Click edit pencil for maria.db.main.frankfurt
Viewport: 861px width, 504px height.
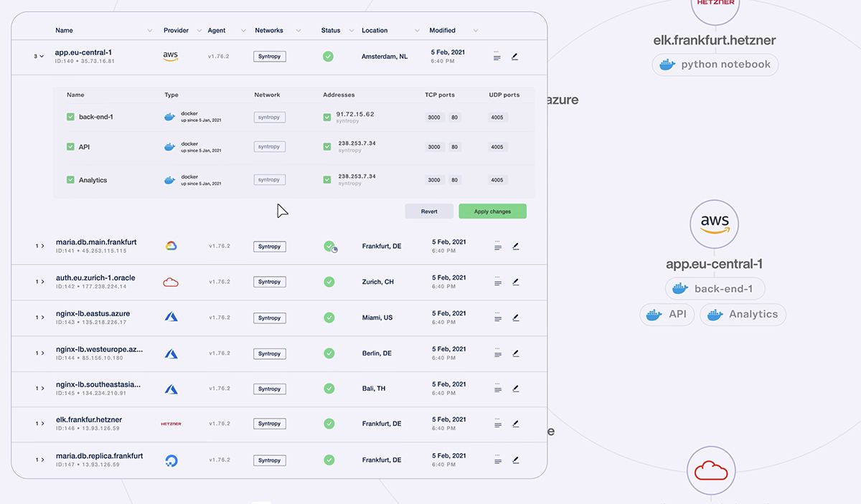[515, 246]
